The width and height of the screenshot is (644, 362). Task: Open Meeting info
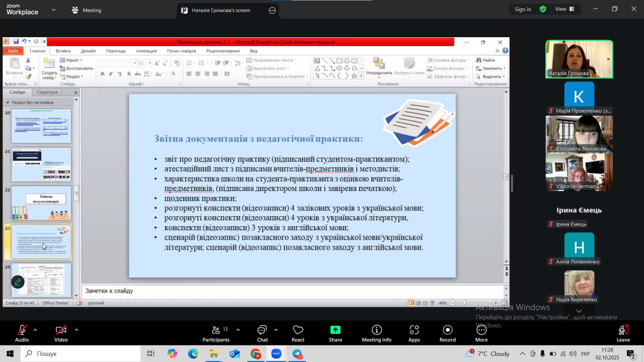[x=376, y=333]
